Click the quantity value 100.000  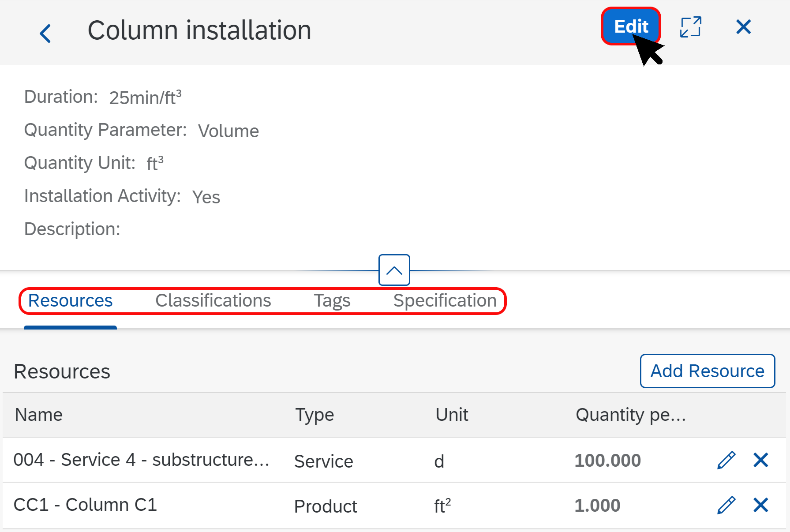coord(607,461)
